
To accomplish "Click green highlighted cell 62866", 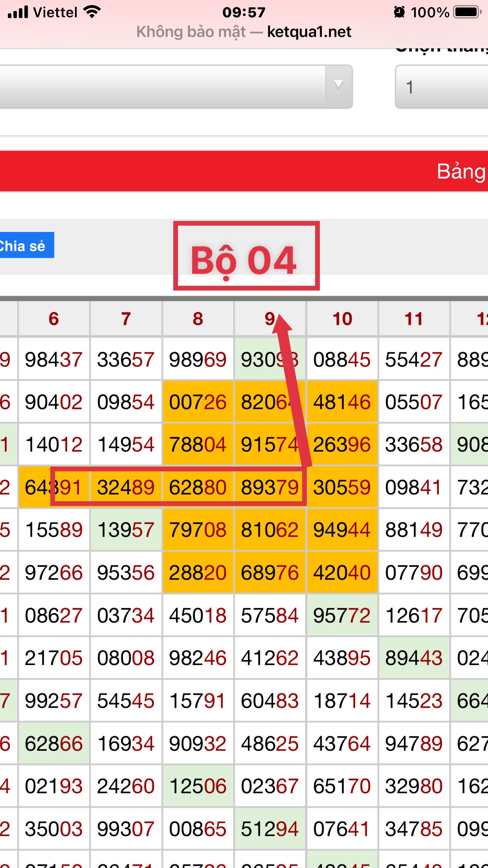I will click(x=54, y=744).
